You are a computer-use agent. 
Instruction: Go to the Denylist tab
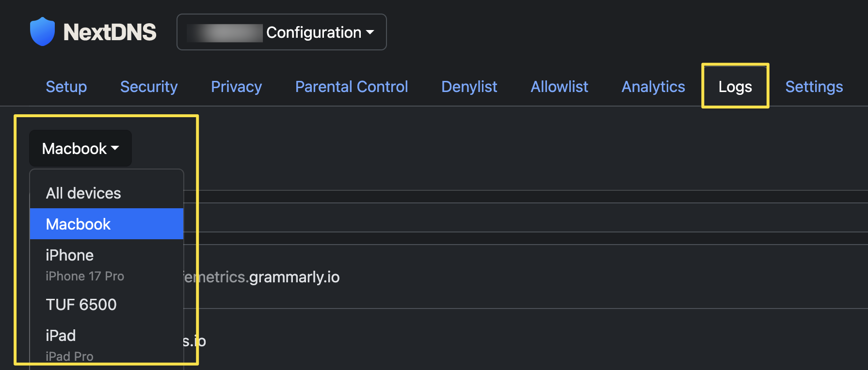pyautogui.click(x=469, y=87)
